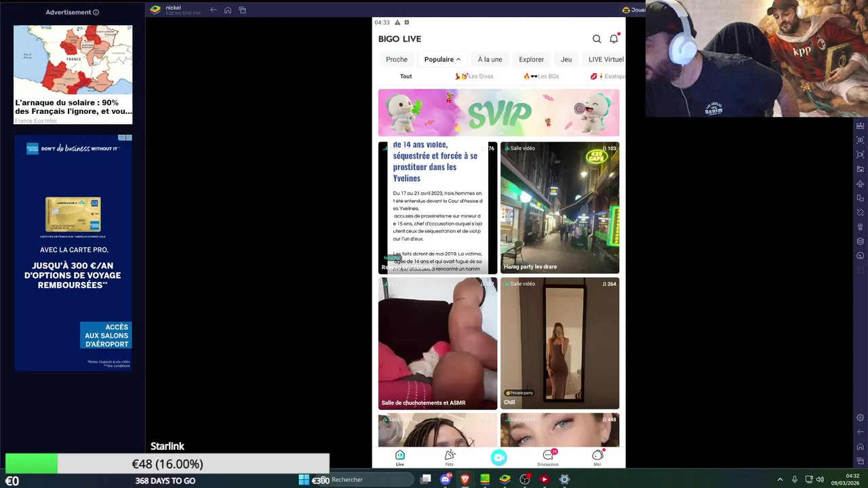
Task: Select the Tout category filter
Action: (406, 77)
